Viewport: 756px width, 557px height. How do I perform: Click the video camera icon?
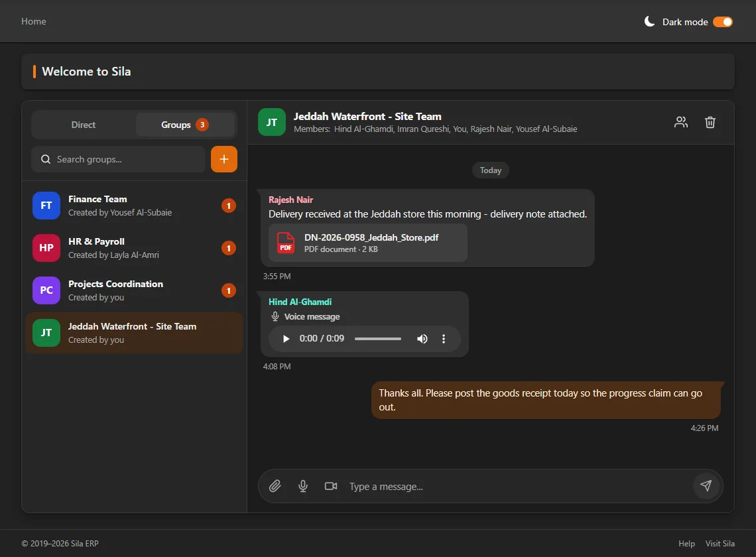coord(331,486)
